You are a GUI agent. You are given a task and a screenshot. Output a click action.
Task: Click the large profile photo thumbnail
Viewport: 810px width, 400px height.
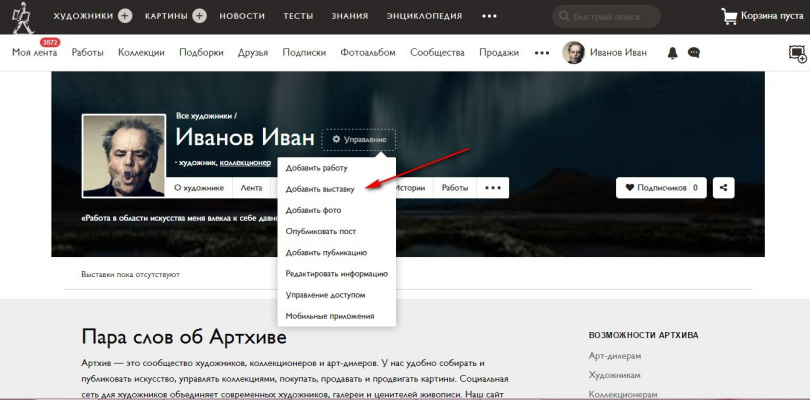coord(123,156)
